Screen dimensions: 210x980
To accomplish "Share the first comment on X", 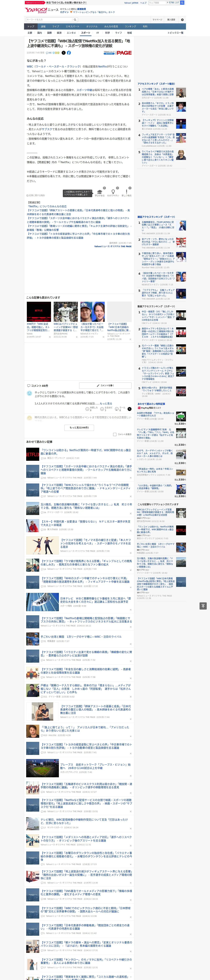I will click(x=130, y=409).
